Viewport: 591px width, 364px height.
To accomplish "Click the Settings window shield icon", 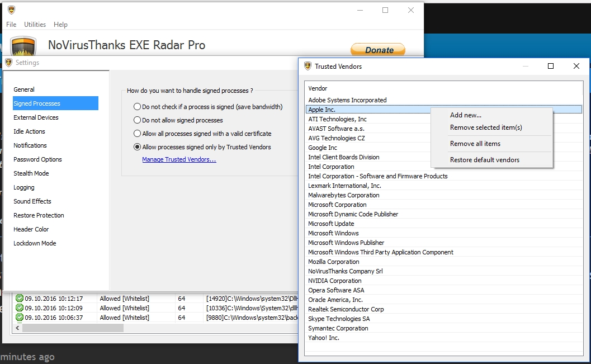I will (9, 63).
